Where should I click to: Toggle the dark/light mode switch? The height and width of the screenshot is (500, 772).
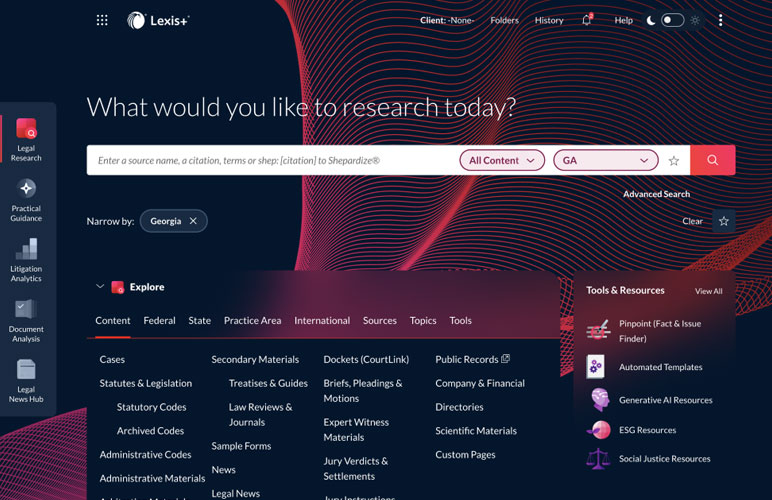[x=673, y=20]
